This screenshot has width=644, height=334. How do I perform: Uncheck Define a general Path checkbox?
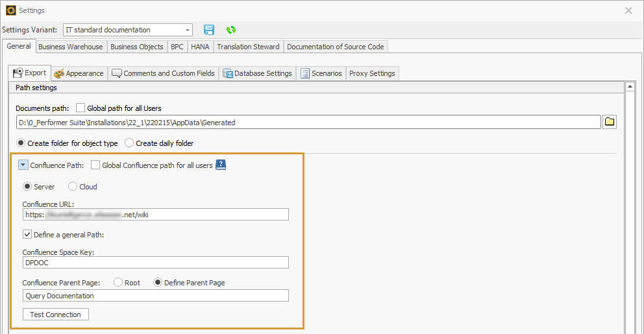tap(27, 235)
